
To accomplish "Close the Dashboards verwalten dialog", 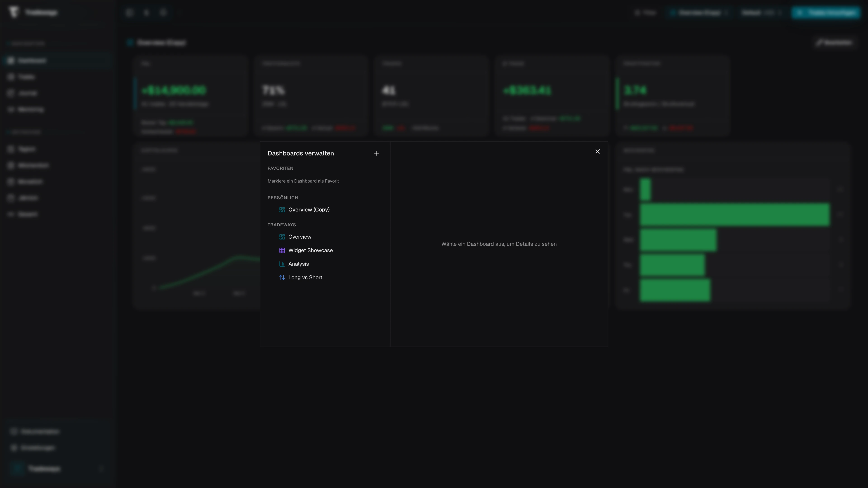I will [597, 151].
